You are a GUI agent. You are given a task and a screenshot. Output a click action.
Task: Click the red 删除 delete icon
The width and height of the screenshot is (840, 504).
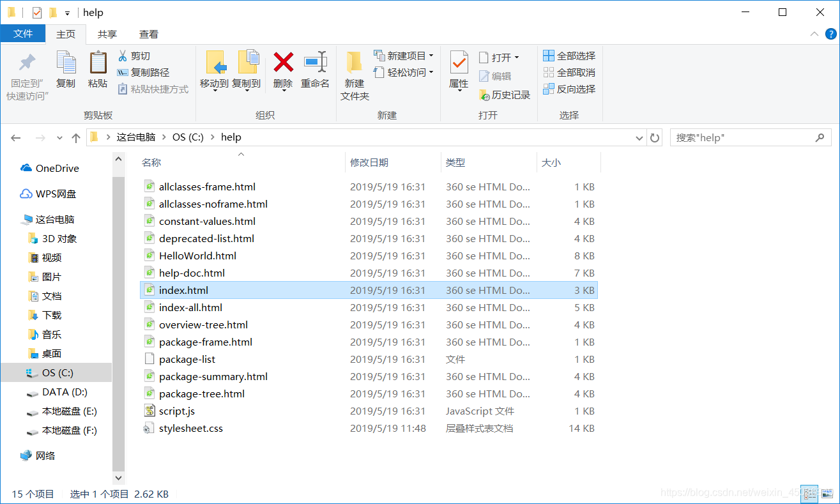(x=283, y=63)
